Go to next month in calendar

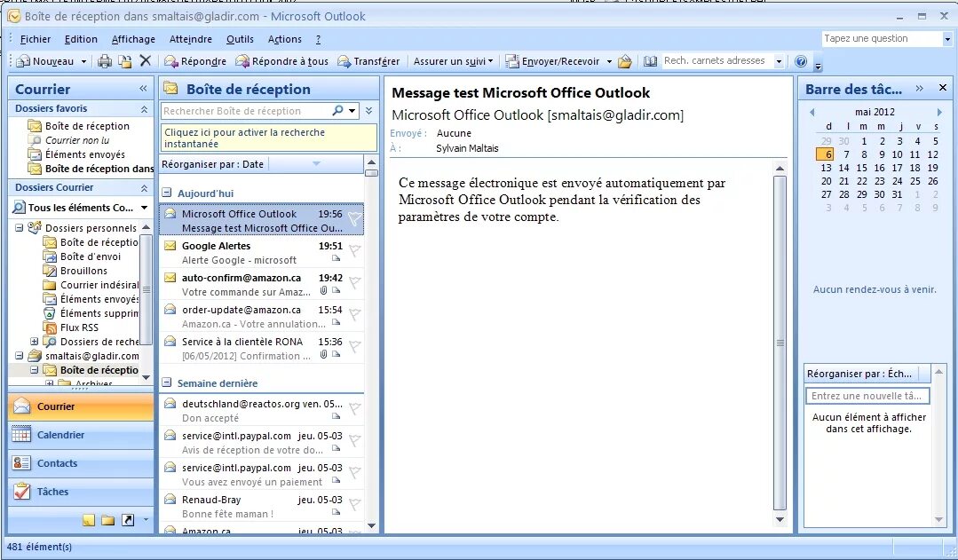939,112
